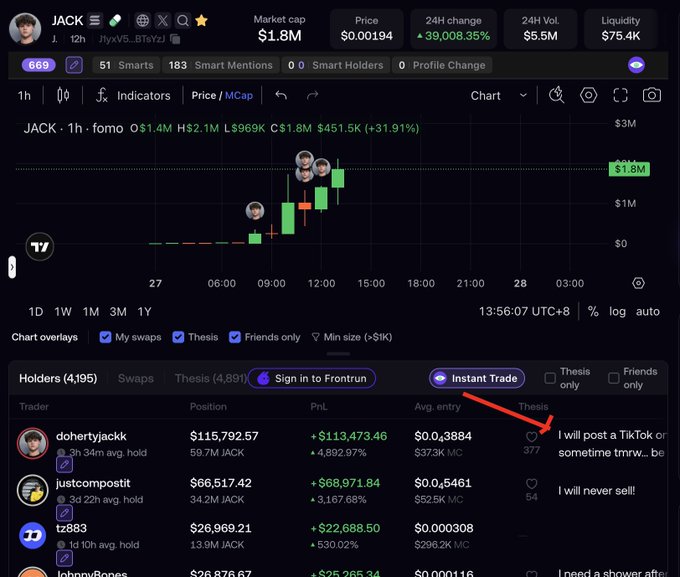This screenshot has height=577, width=680.
Task: Open the 183 Smart Mentions stat
Action: (x=221, y=65)
